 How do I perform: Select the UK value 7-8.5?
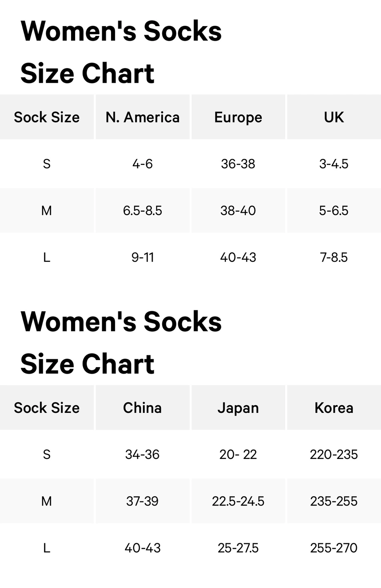click(x=334, y=257)
